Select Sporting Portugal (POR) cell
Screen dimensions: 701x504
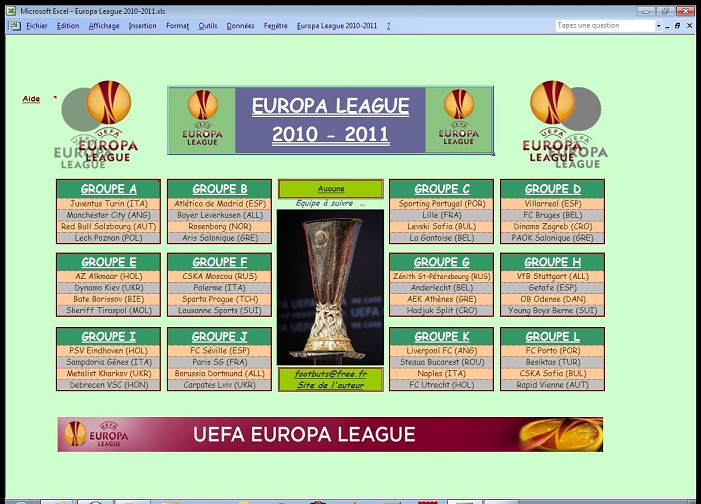click(x=442, y=203)
